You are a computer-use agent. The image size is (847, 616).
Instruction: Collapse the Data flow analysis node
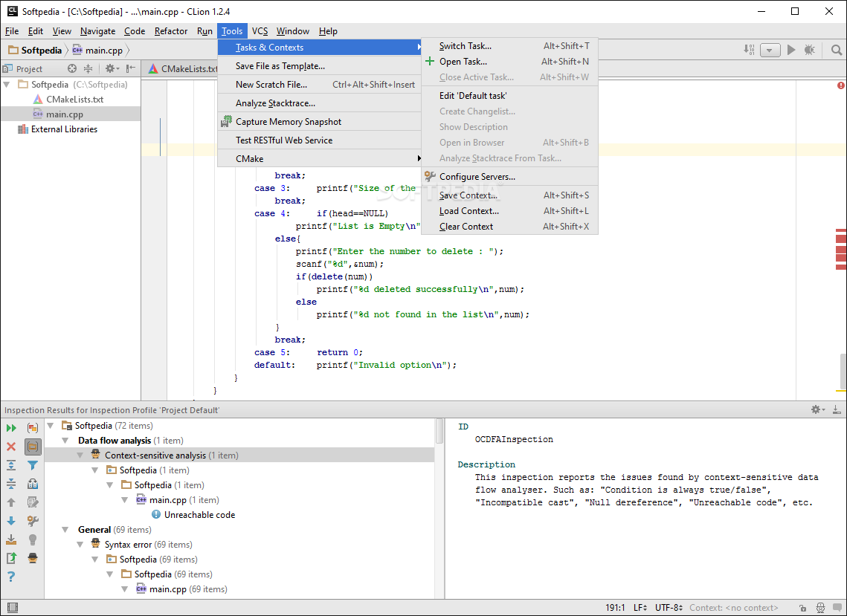click(65, 441)
